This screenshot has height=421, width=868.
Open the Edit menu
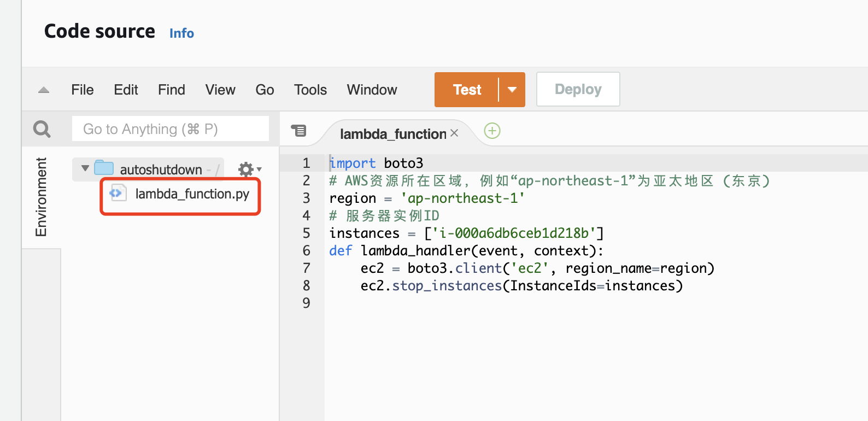tap(126, 90)
